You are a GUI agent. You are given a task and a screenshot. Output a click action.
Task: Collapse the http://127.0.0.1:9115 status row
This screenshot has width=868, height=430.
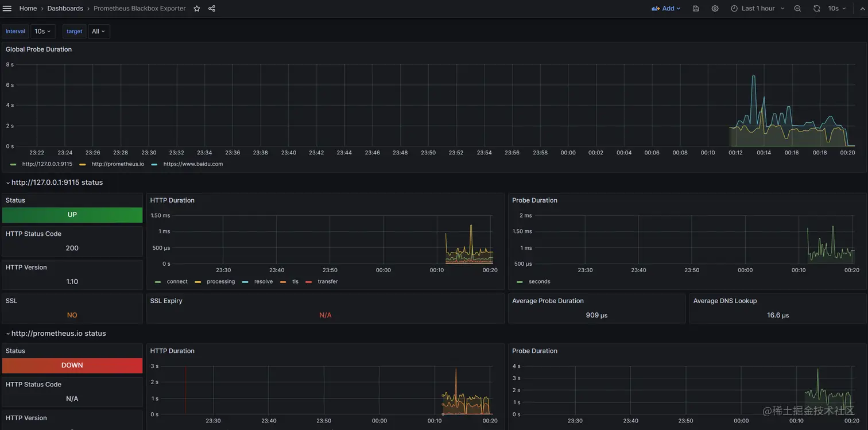click(x=55, y=183)
